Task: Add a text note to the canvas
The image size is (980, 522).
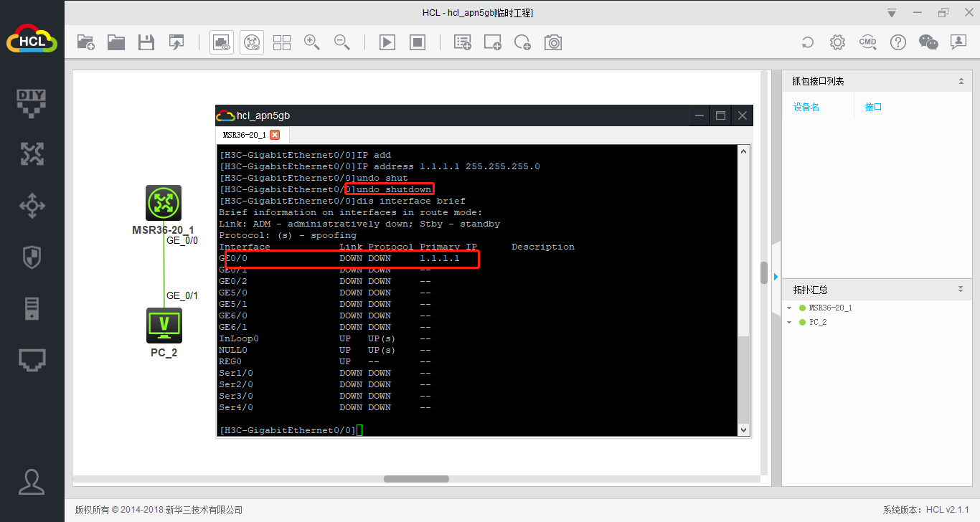Action: pos(463,42)
